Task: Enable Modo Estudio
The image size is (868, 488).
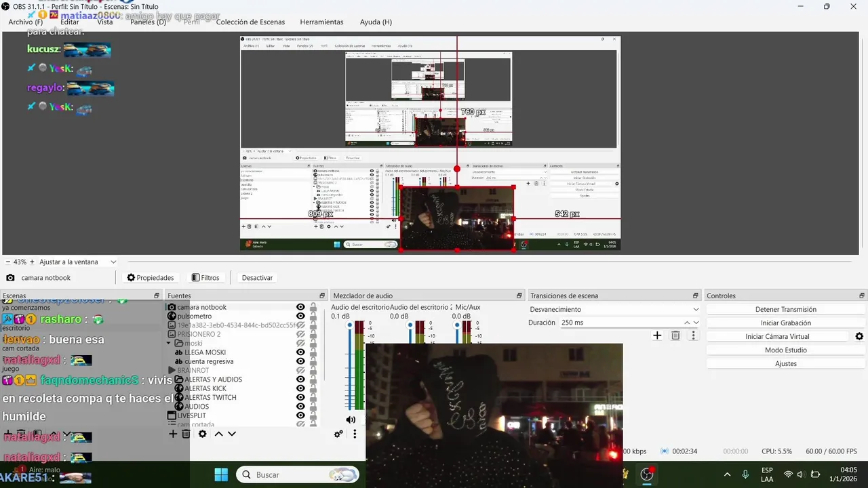Action: click(x=786, y=350)
